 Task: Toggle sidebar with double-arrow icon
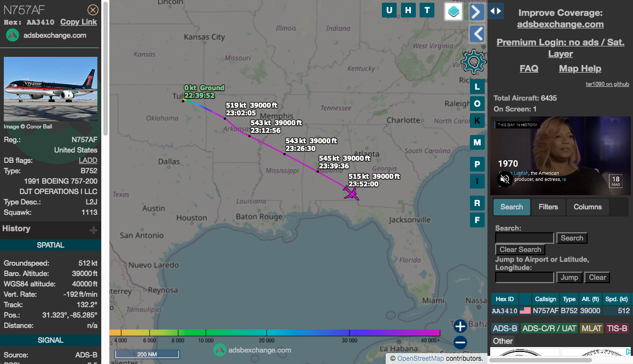(x=496, y=11)
